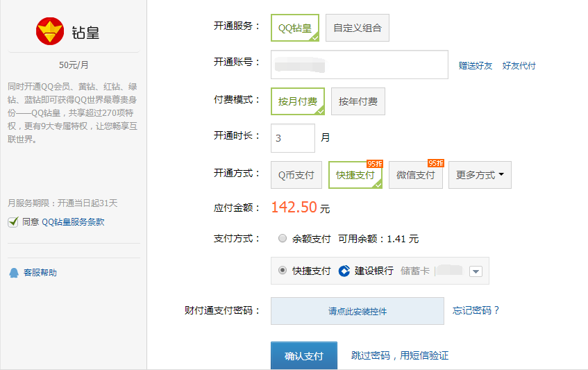Open the QQ钻皇服务条款 link
The height and width of the screenshot is (370, 588).
point(73,222)
